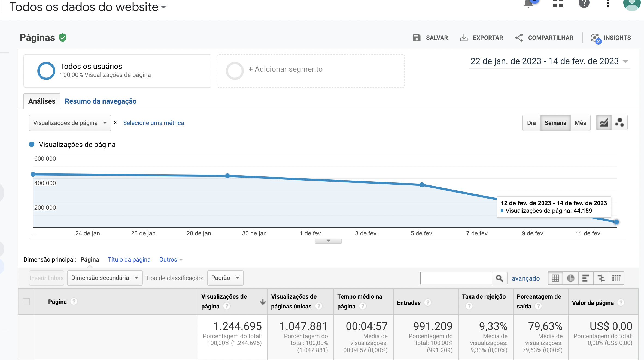Screen dimensions: 644x360
Task: Sort by Tempo médio na página column
Action: click(360, 301)
